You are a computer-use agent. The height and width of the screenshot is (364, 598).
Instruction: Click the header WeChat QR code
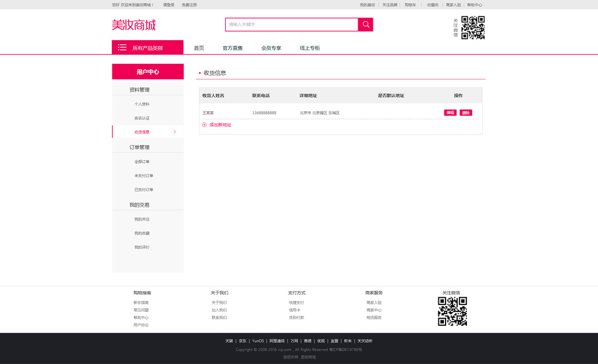point(473,27)
